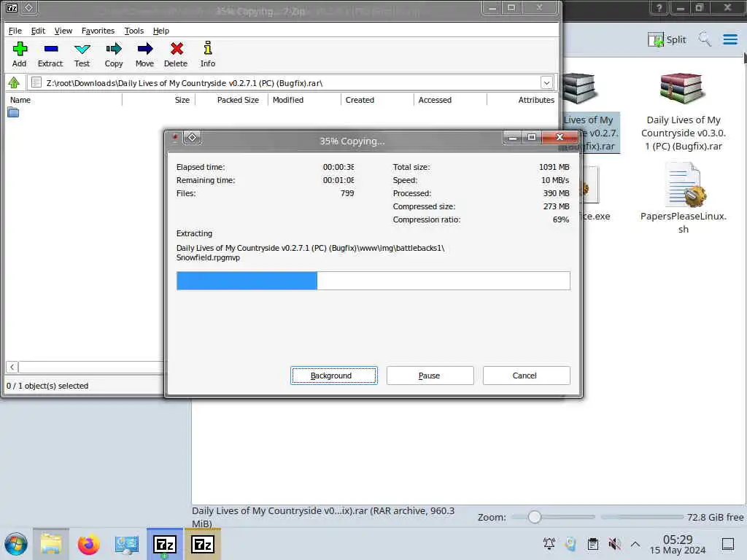This screenshot has width=747, height=560.
Task: Sort by Attributes column header
Action: tap(522, 100)
